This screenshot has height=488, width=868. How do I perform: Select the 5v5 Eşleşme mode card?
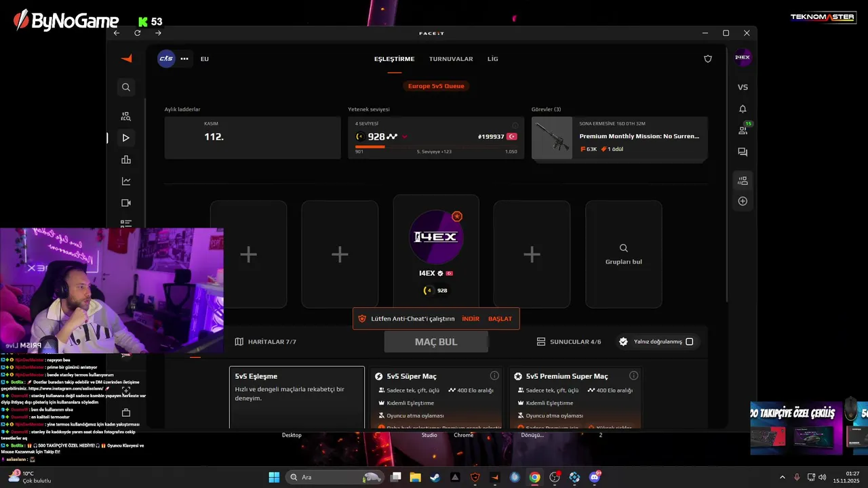point(297,397)
